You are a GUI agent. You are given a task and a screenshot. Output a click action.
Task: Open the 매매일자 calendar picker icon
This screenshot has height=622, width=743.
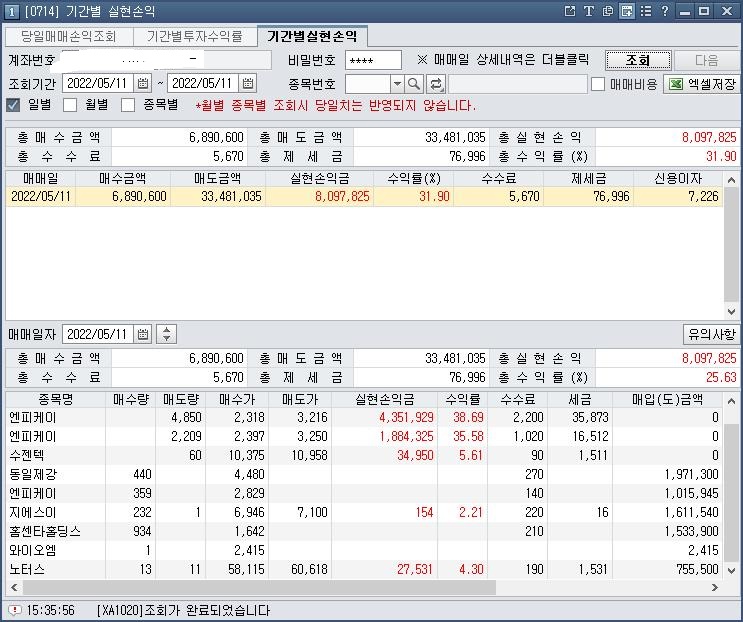pyautogui.click(x=143, y=334)
